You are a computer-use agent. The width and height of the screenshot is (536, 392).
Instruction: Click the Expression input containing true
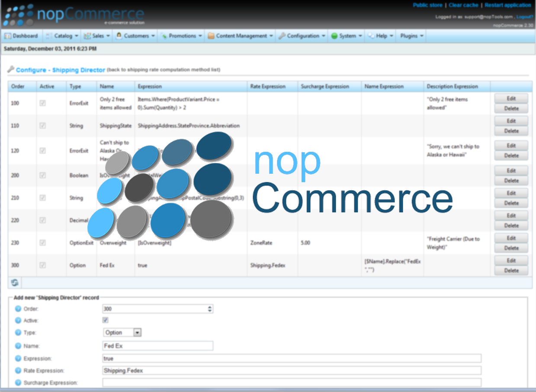coord(292,358)
